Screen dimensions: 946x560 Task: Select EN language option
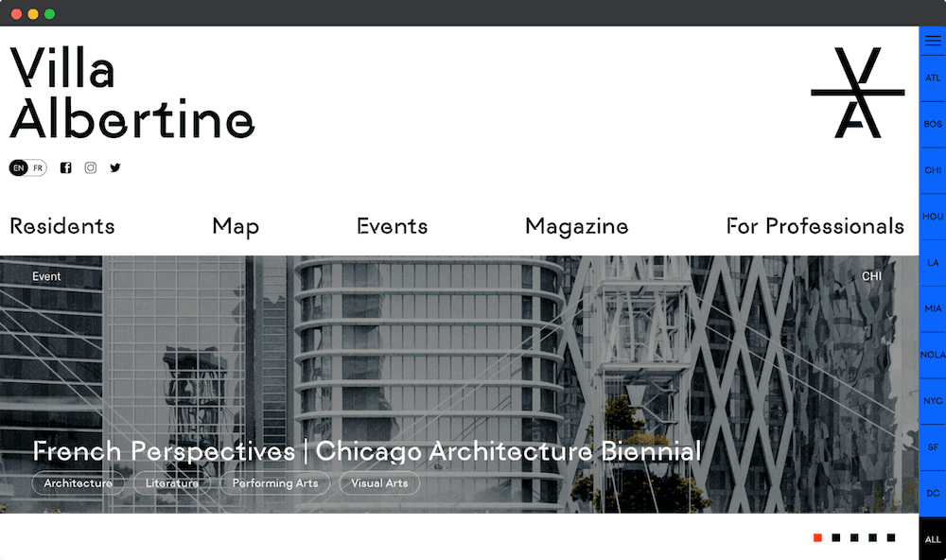coord(19,167)
